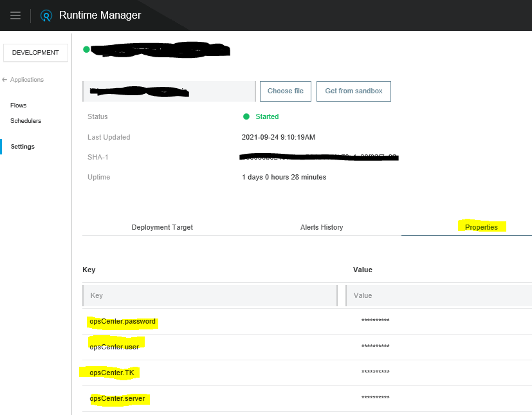
Task: Select the opsCenter.password property row
Action: coord(122,321)
